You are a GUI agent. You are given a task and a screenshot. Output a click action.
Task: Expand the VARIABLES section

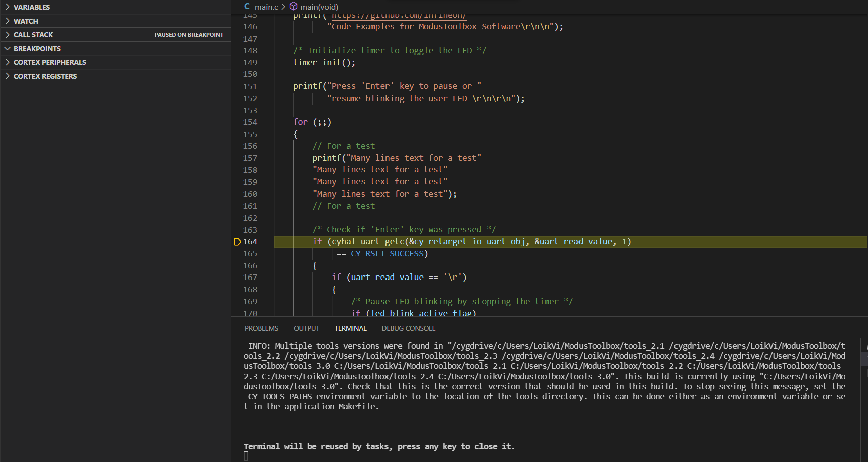30,7
